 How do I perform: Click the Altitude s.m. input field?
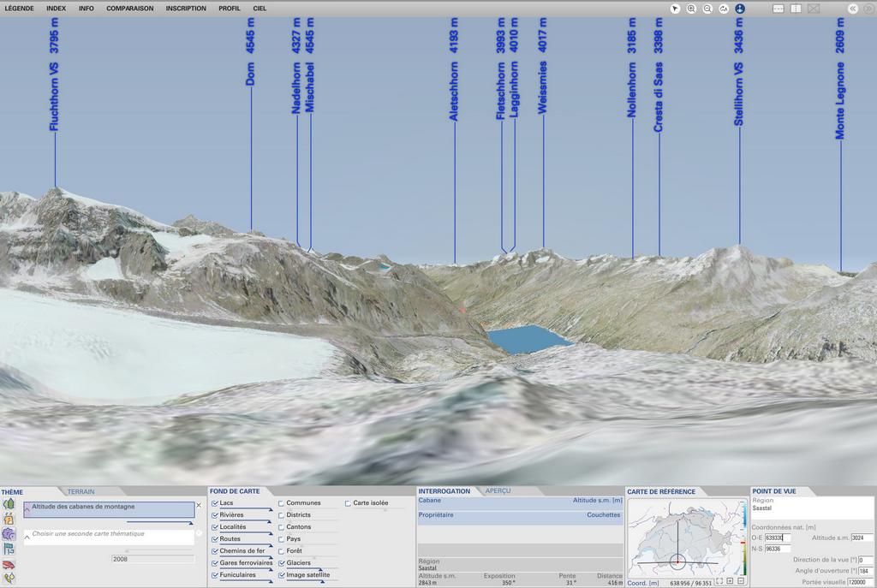(x=862, y=538)
